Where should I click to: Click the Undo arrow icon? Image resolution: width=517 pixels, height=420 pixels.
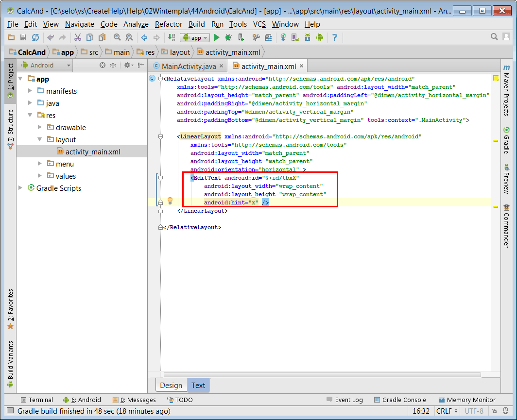[x=51, y=37]
